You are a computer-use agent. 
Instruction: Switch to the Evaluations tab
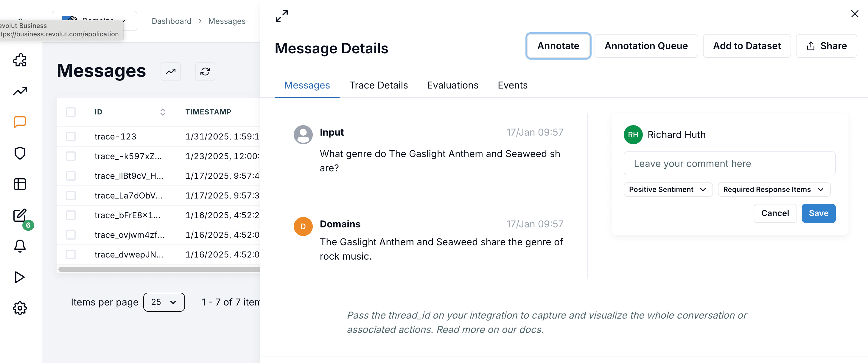pos(452,85)
